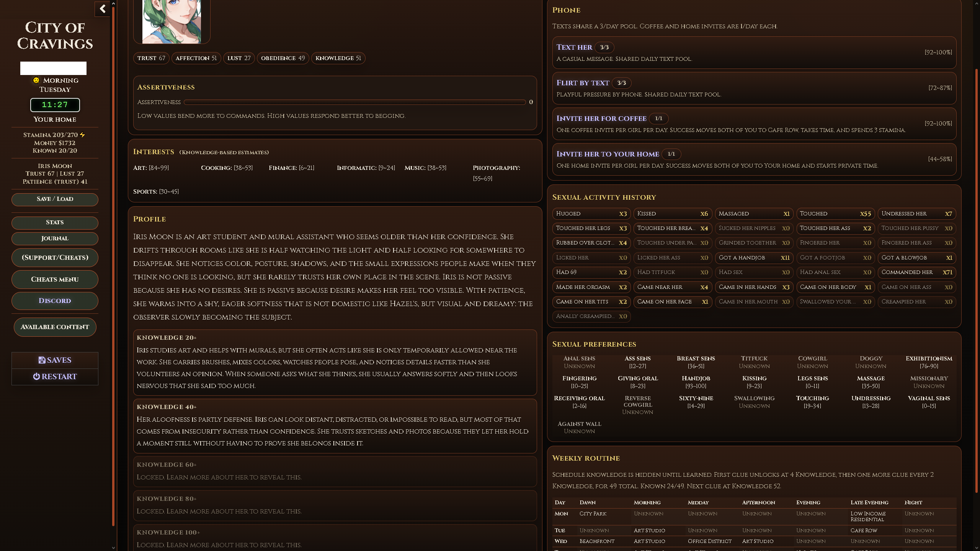980x551 pixels.
Task: Click the Mon Dawn City Park cell
Action: 593,514
